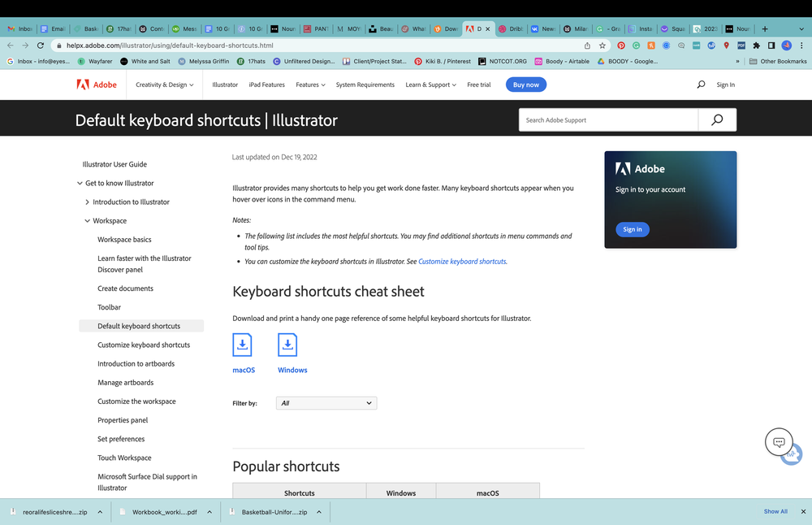The height and width of the screenshot is (525, 812).
Task: Open the Chrome profile avatar
Action: (x=787, y=46)
